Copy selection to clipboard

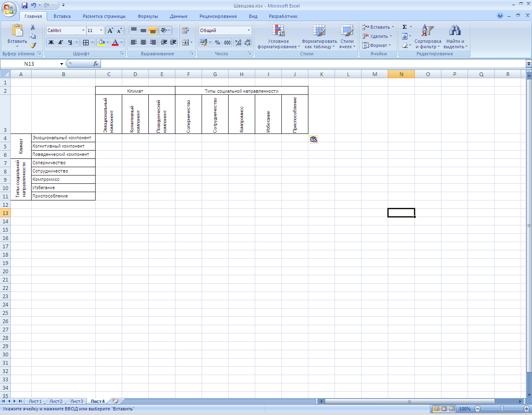click(33, 36)
